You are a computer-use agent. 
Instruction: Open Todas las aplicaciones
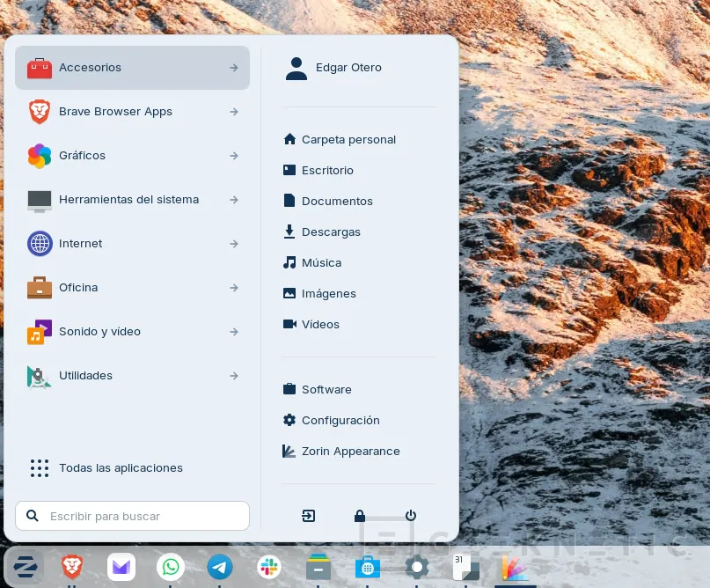click(x=120, y=468)
